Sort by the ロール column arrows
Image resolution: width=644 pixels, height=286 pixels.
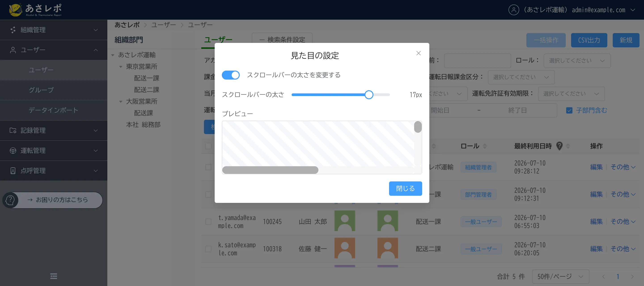point(485,146)
